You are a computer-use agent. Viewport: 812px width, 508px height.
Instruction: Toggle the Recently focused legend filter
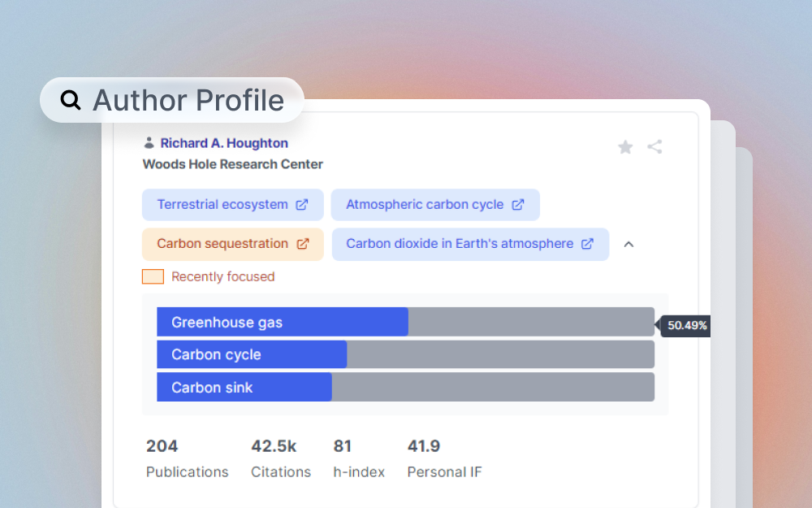pyautogui.click(x=153, y=276)
